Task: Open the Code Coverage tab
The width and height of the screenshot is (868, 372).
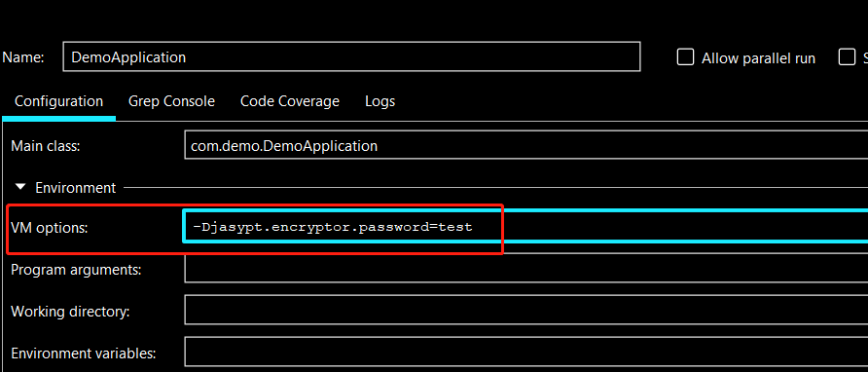Action: click(x=290, y=101)
